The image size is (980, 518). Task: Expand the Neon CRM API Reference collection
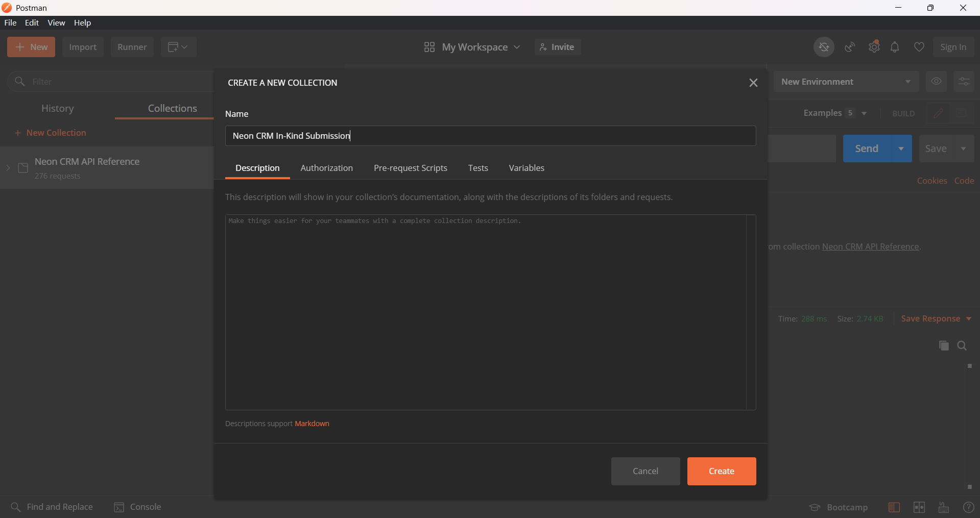8,168
